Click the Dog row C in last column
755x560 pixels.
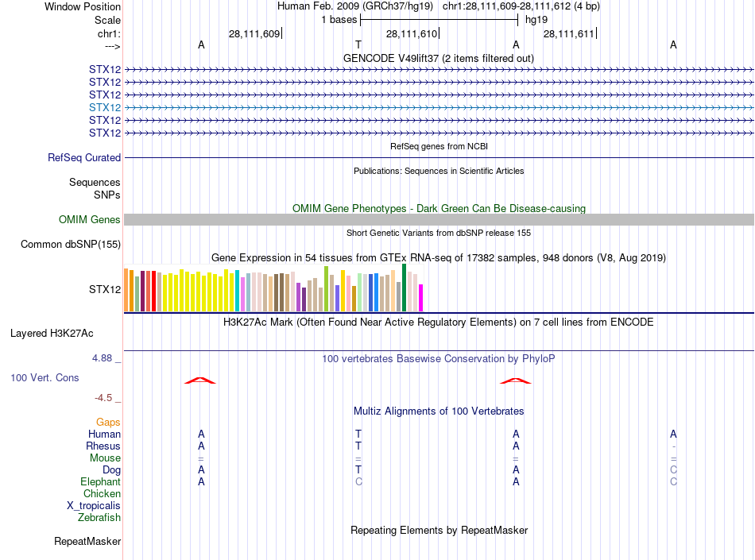coord(673,470)
